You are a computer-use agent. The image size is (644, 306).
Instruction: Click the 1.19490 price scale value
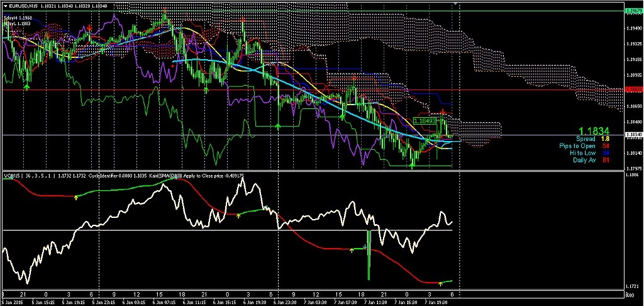click(633, 28)
